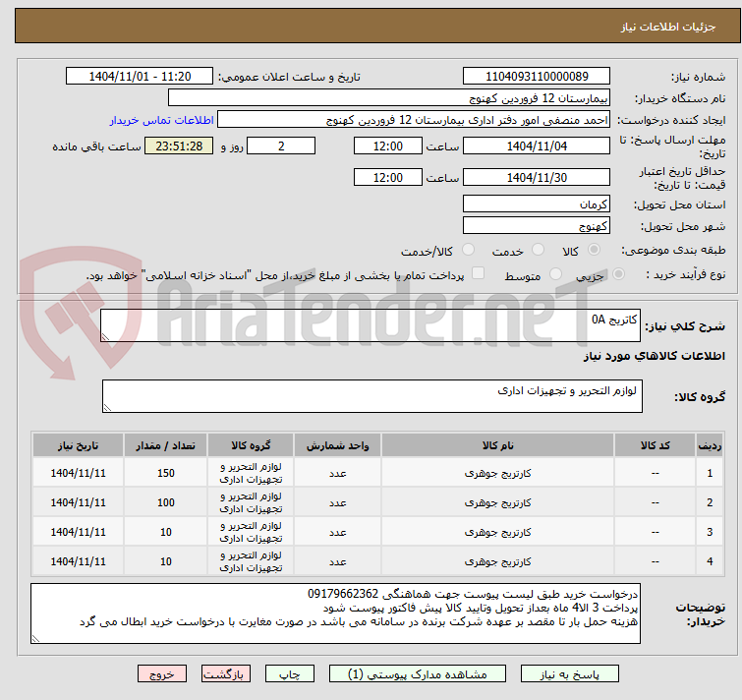Click the quantity 10 cell in row 4
The image size is (742, 700).
point(166,561)
